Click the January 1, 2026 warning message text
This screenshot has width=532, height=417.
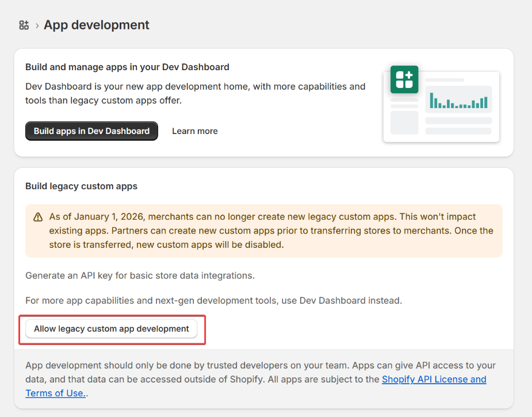(270, 231)
